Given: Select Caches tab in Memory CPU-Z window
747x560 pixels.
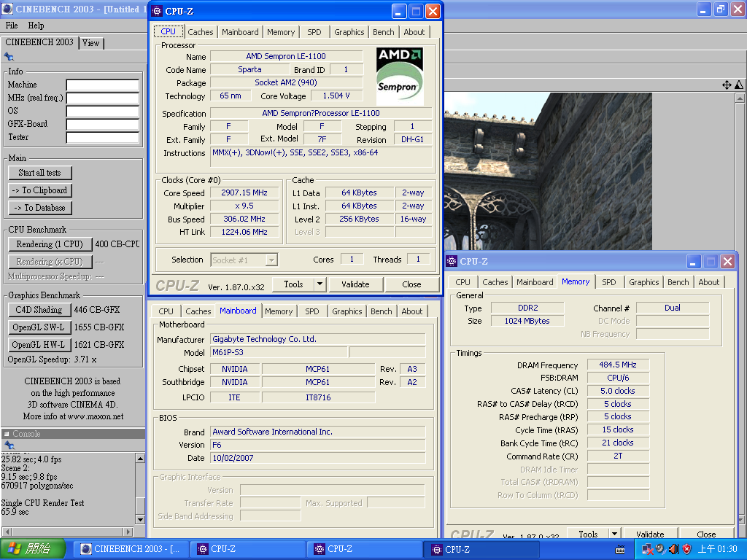Looking at the screenshot, I should [x=495, y=282].
